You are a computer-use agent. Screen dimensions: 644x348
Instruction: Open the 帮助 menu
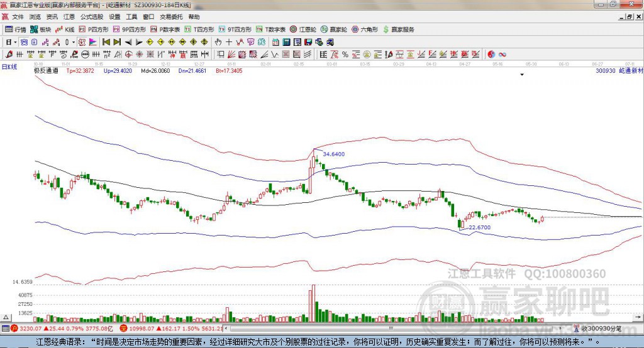click(194, 17)
